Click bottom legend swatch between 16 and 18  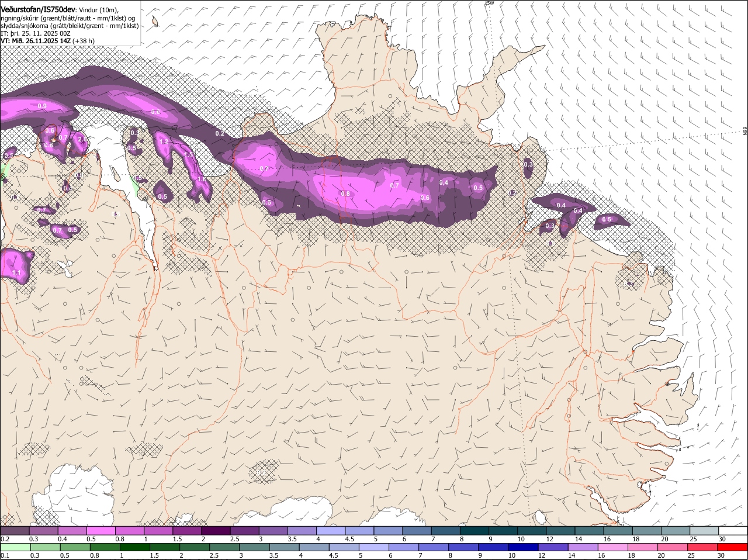click(x=614, y=547)
